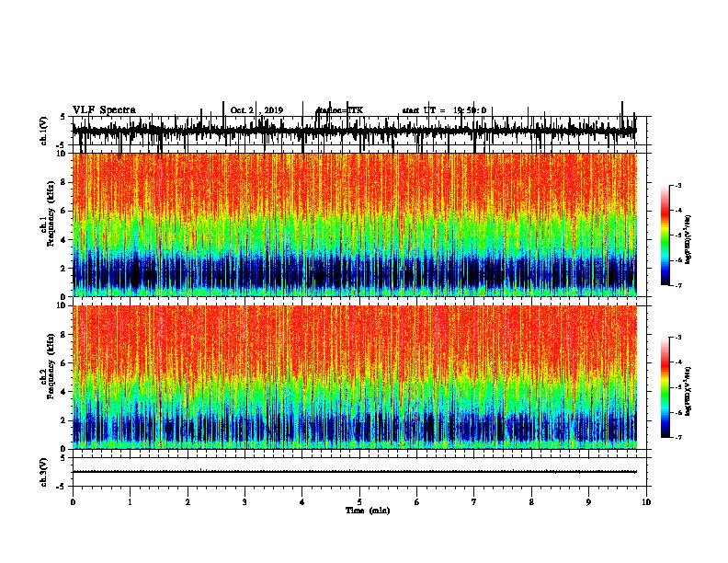
Task: Click the time axis tick label "7"
Action: pos(474,502)
